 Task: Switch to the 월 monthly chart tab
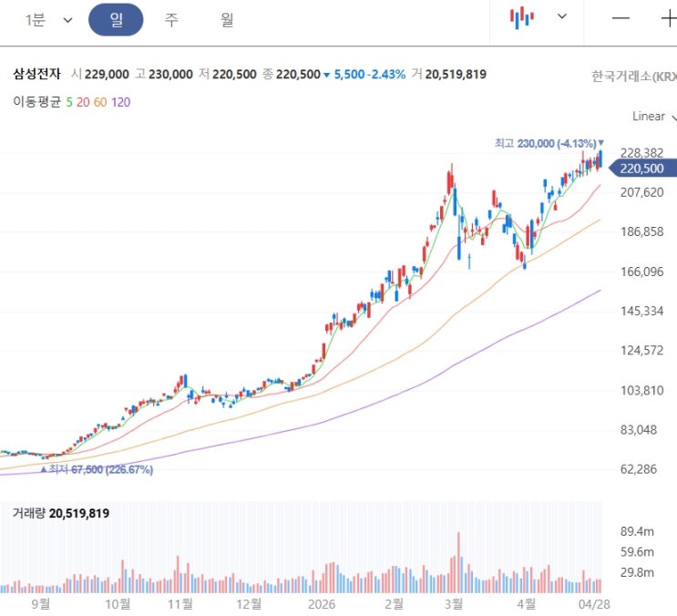pyautogui.click(x=227, y=20)
